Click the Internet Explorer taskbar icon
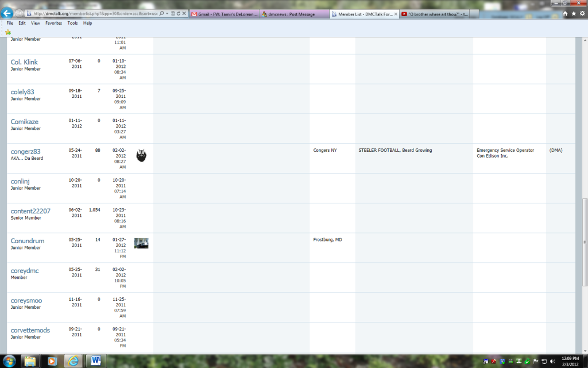Screen dimensions: 588x368 (73, 361)
